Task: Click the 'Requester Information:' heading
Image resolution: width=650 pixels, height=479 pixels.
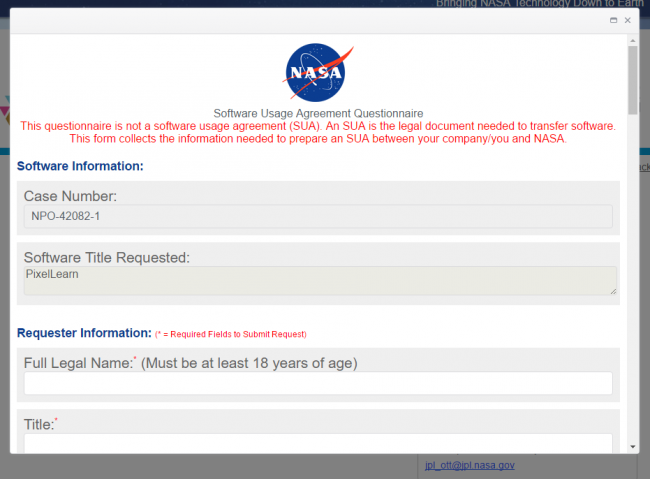Action: (x=84, y=333)
